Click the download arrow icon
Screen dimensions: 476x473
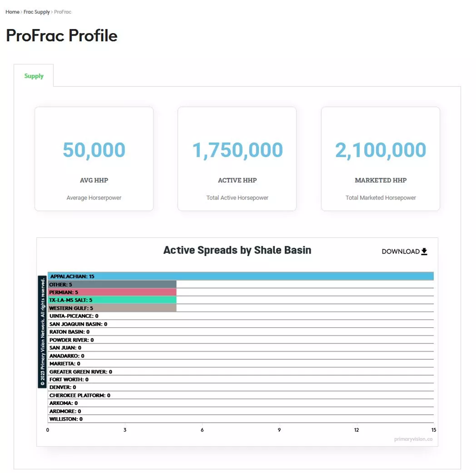point(424,251)
